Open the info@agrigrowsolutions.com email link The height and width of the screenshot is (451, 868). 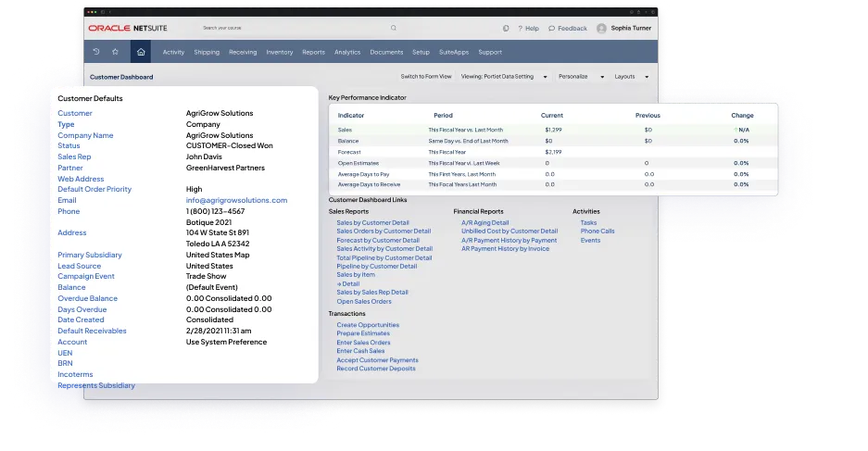(236, 200)
